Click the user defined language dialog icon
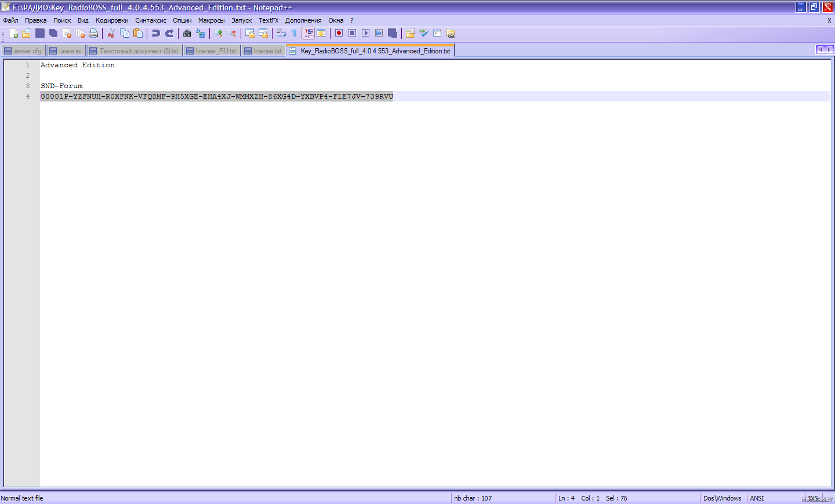Viewport: 835px width, 504px height. point(321,34)
